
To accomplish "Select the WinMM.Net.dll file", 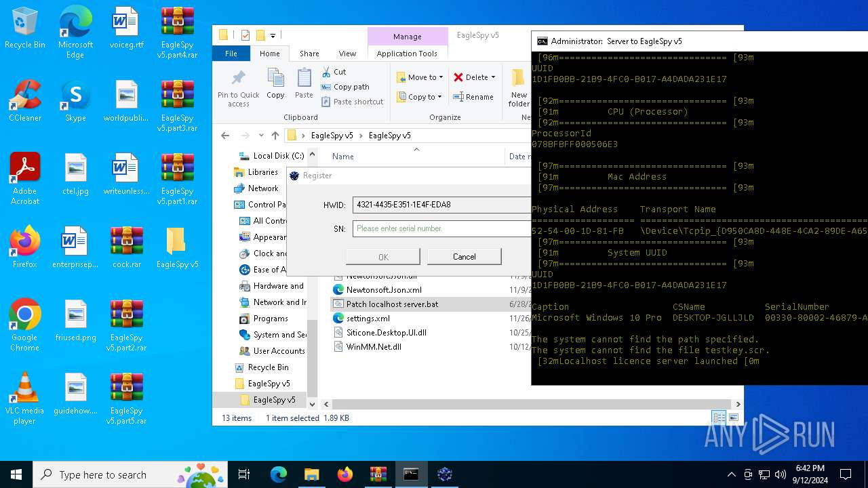I will coord(374,347).
